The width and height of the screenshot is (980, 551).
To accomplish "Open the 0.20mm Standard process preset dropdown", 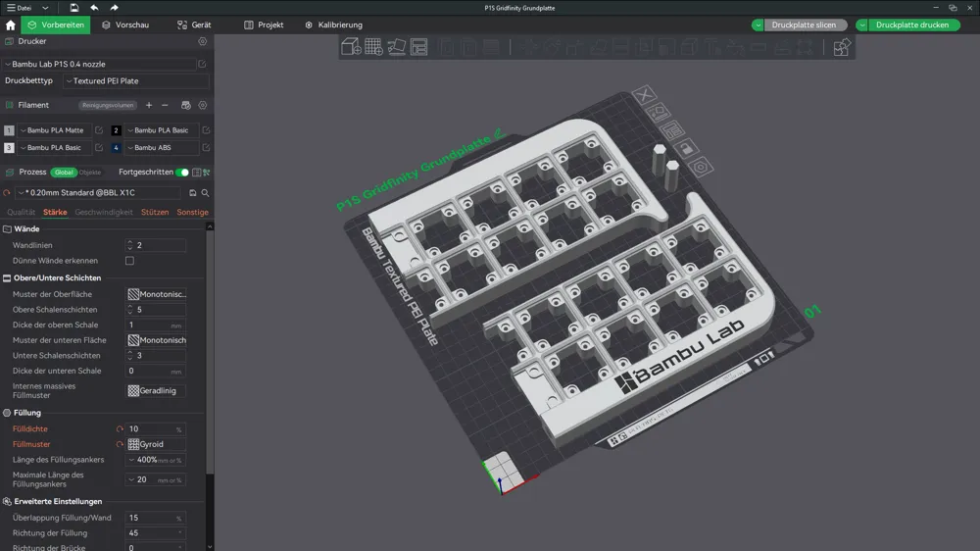I will (x=99, y=193).
